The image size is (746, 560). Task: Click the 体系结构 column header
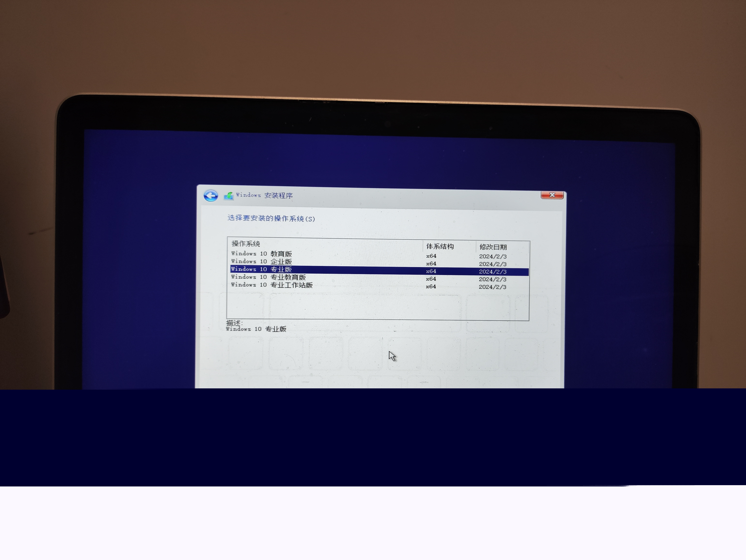[x=449, y=246]
